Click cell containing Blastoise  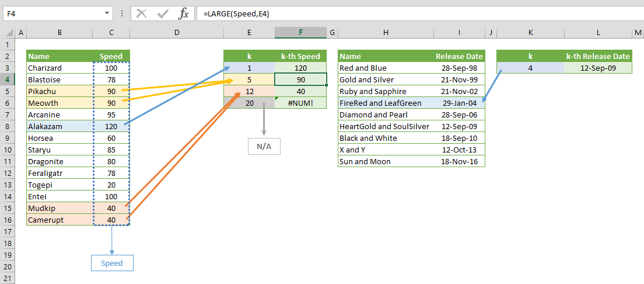coord(60,79)
